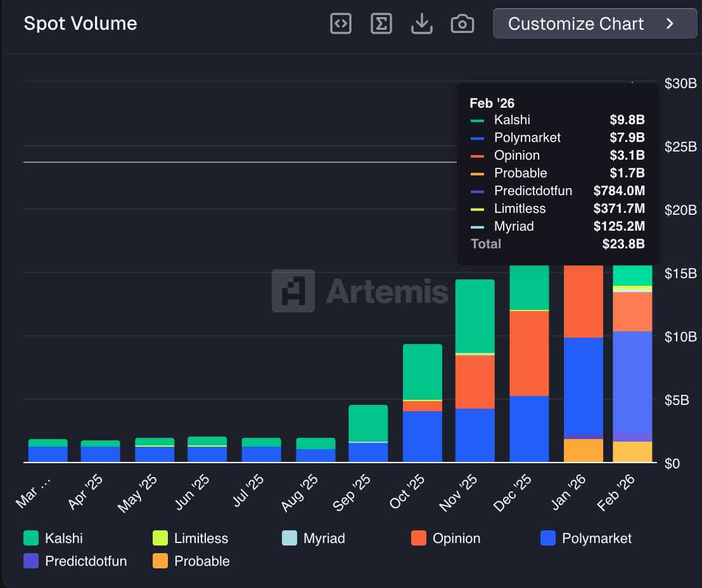Toggle Kalshi series in legend
Screen dimensions: 702x588
point(63,539)
